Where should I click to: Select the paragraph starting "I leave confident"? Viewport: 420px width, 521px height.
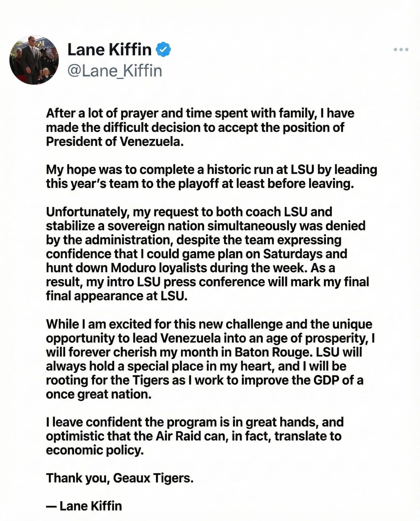[195, 436]
